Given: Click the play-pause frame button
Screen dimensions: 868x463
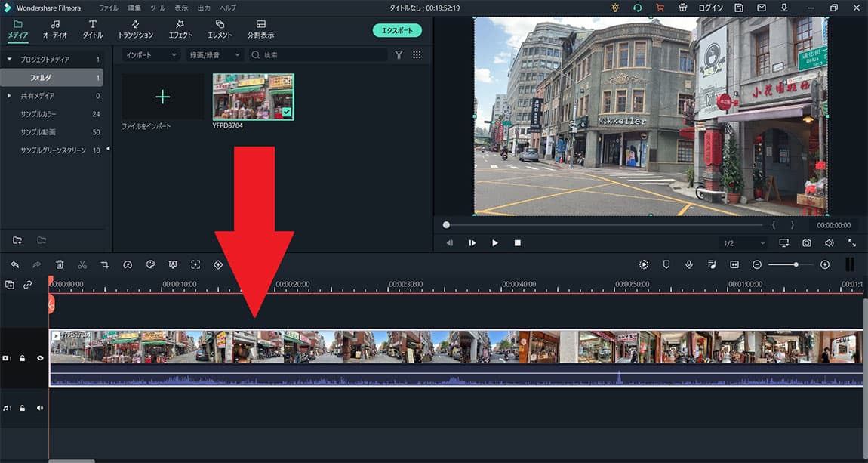Looking at the screenshot, I should point(472,243).
